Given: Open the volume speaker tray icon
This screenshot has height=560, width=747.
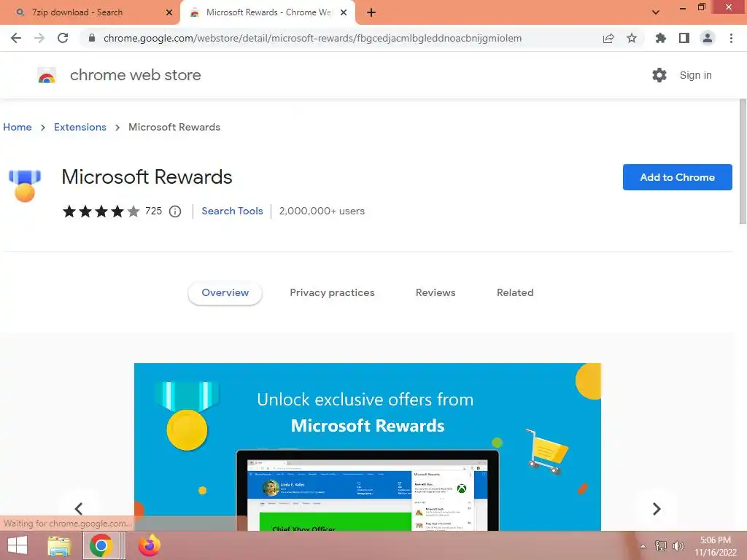Looking at the screenshot, I should coord(678,546).
